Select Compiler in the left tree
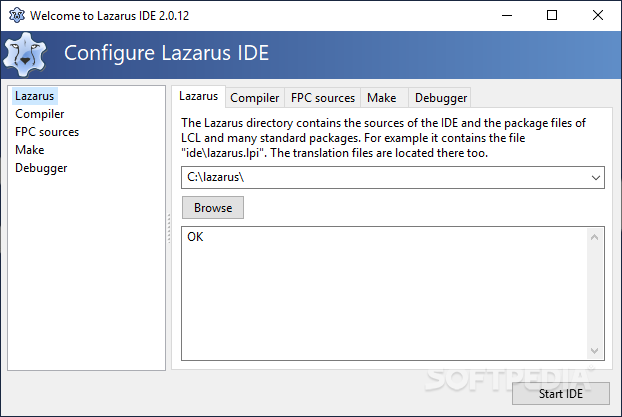The width and height of the screenshot is (622, 417). pos(40,114)
